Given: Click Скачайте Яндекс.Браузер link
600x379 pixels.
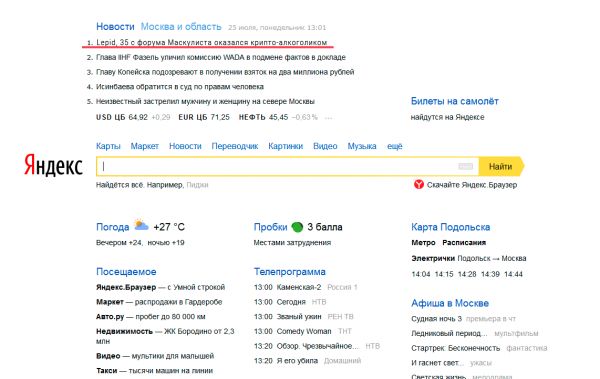Looking at the screenshot, I should 472,185.
